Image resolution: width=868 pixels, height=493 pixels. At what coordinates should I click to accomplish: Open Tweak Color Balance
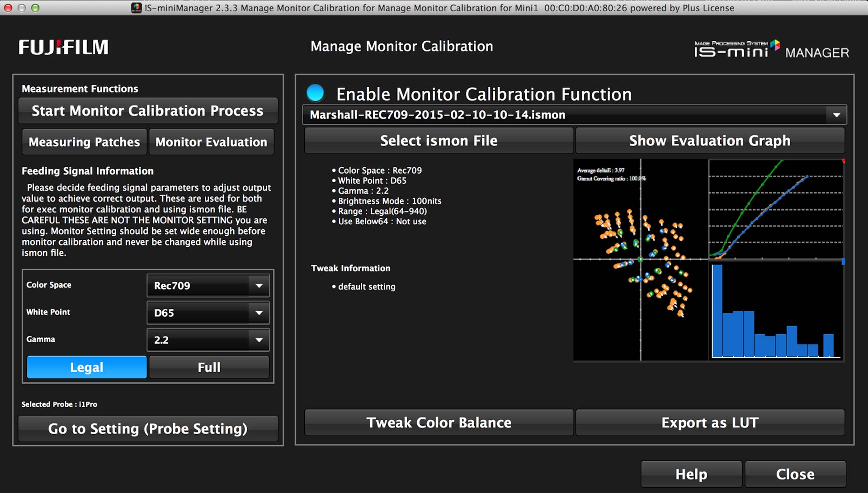(439, 422)
